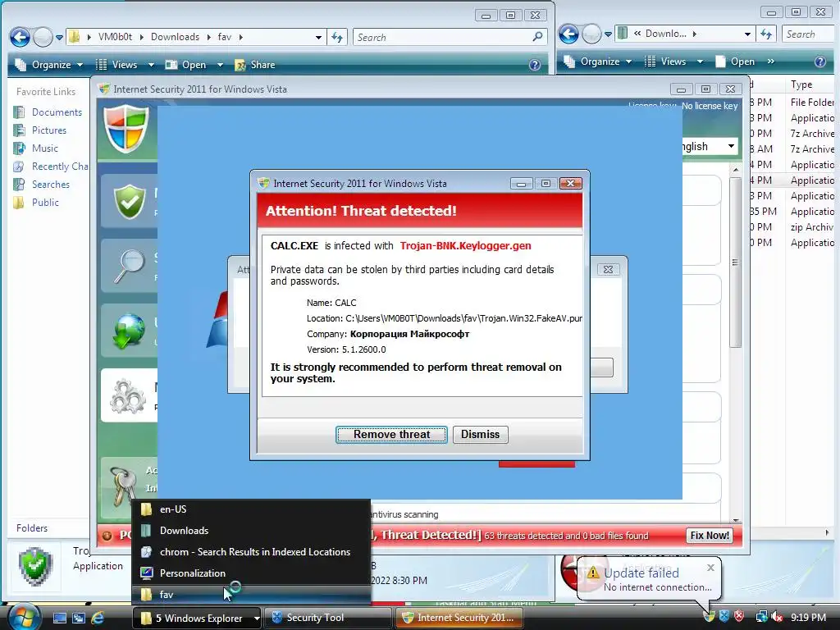Select chrom Search Results in window list
840x630 pixels.
[251, 552]
